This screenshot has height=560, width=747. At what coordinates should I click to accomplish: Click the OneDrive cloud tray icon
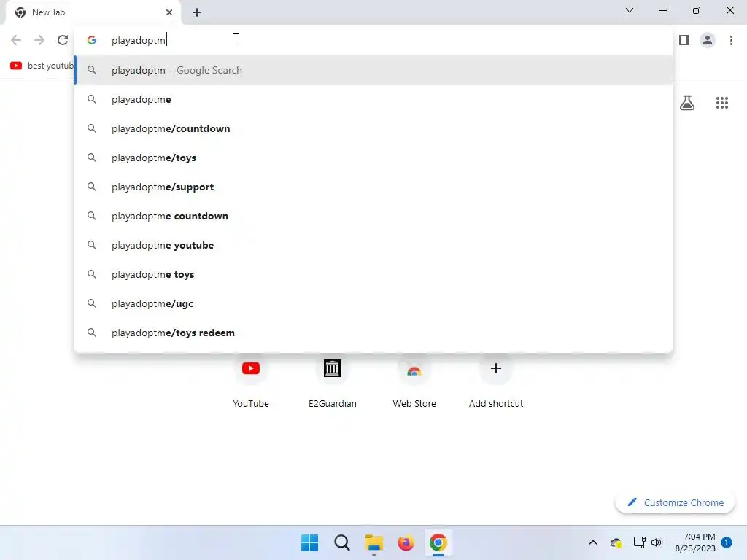tap(616, 542)
